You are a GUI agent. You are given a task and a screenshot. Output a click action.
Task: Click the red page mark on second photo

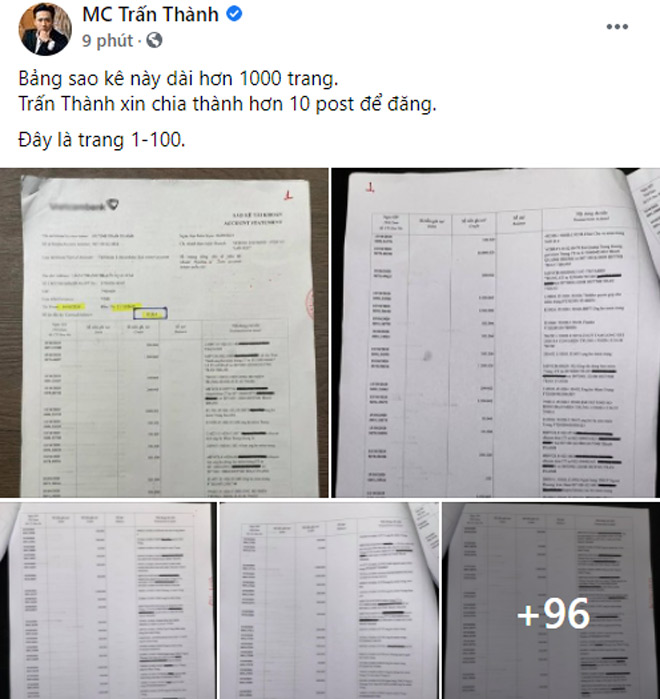tap(369, 187)
